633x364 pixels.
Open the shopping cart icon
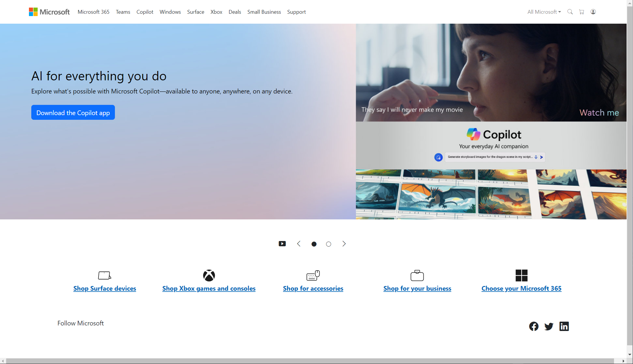[582, 12]
